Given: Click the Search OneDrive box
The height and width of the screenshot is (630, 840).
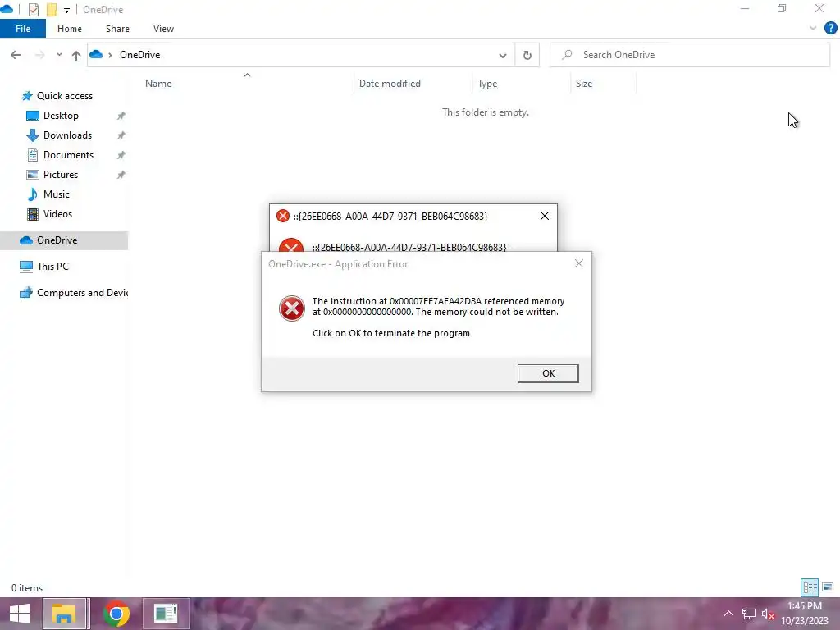Looking at the screenshot, I should pos(689,55).
